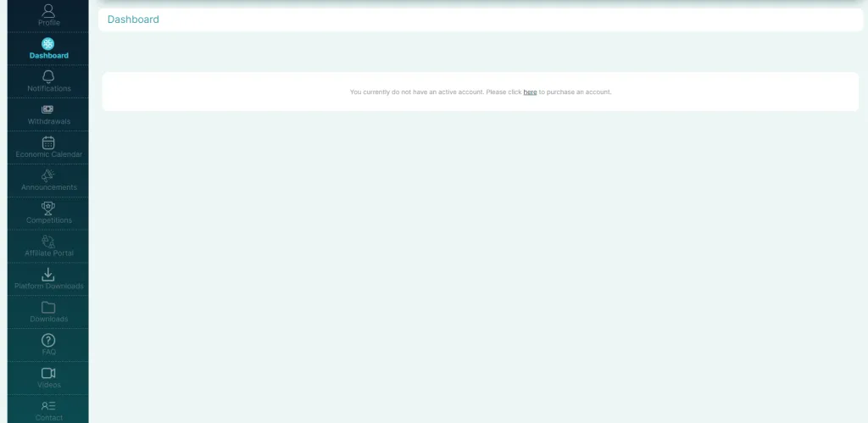868x423 pixels.
Task: Open Notifications via the bell icon
Action: pos(48,76)
